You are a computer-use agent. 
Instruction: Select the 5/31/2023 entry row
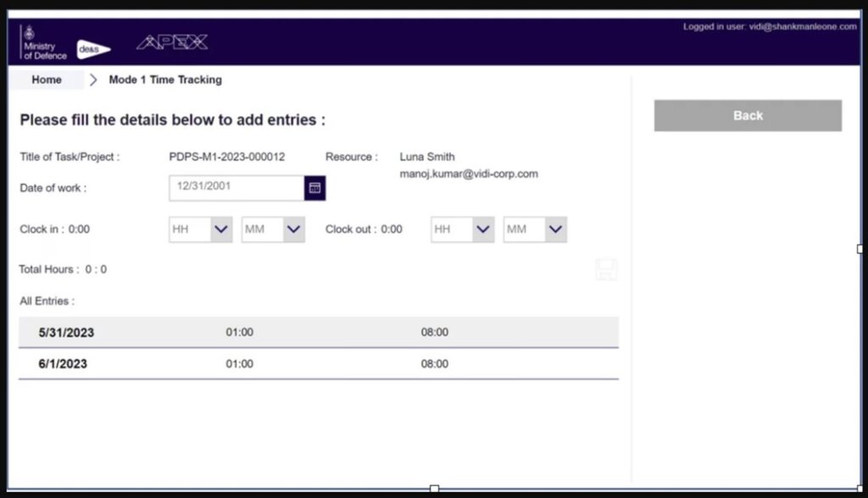tap(318, 333)
